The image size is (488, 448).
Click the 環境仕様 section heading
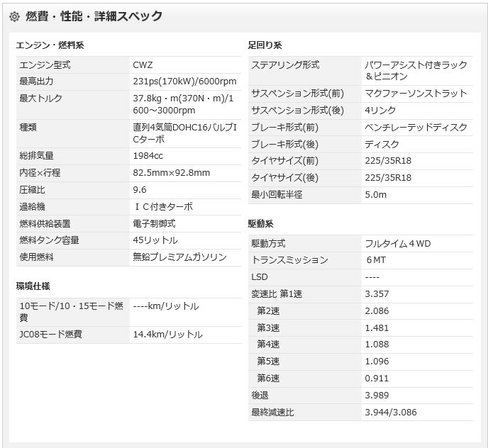point(33,286)
